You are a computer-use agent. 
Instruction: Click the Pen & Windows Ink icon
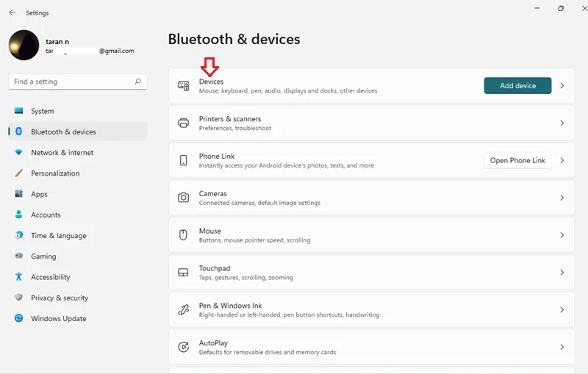coord(183,309)
